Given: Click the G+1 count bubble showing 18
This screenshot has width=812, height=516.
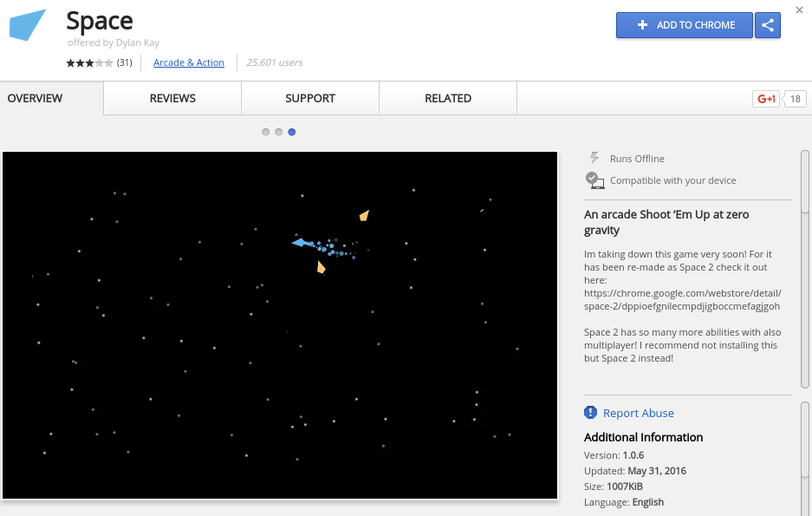Looking at the screenshot, I should tap(795, 99).
